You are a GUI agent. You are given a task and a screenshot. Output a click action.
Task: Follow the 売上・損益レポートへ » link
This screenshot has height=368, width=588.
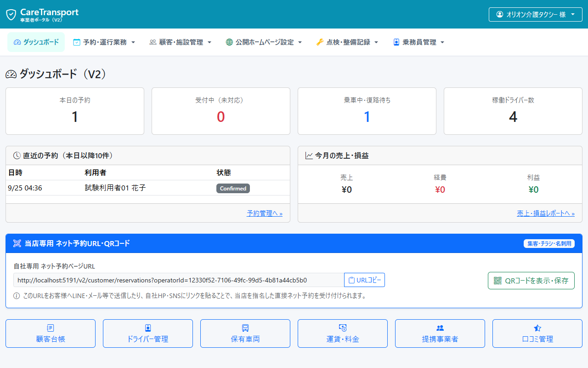546,213
